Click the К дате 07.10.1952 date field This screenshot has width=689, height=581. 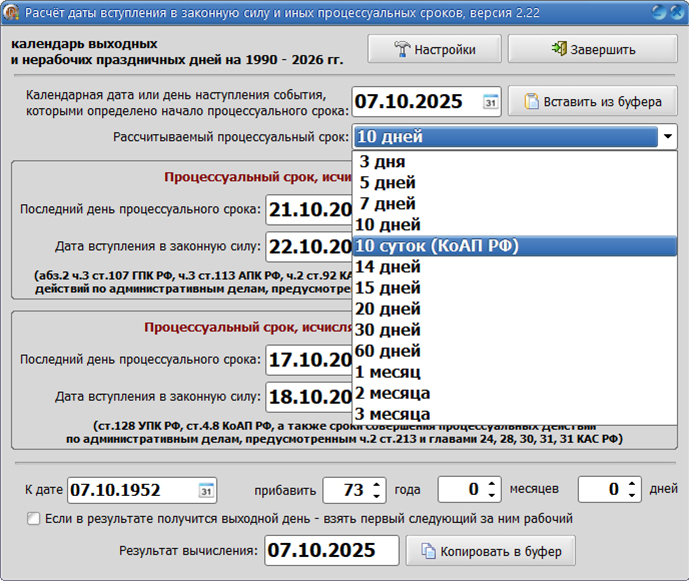coord(130,491)
